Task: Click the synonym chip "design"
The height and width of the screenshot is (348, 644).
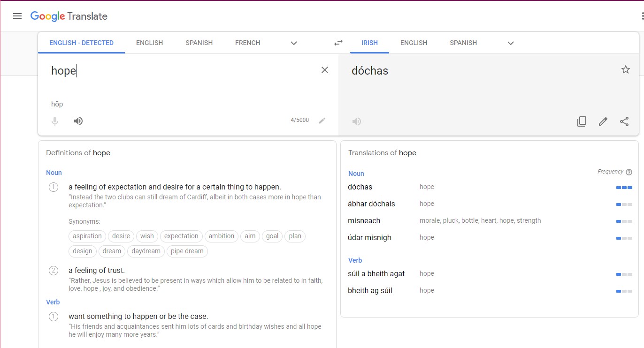Action: pyautogui.click(x=83, y=251)
